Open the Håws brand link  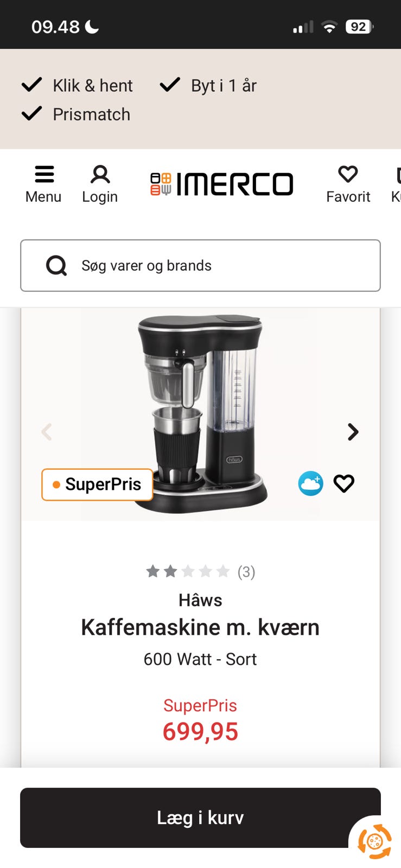tap(200, 600)
